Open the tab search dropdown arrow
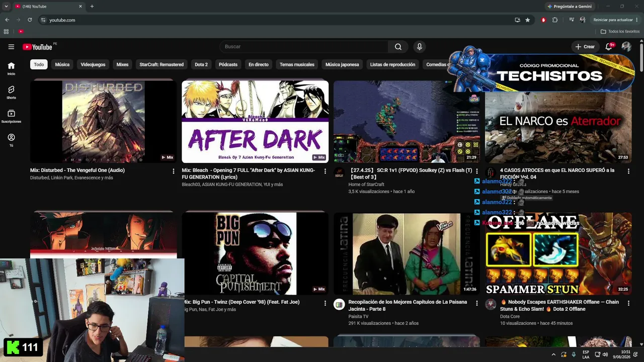Image resolution: width=644 pixels, height=362 pixels. 6,7
